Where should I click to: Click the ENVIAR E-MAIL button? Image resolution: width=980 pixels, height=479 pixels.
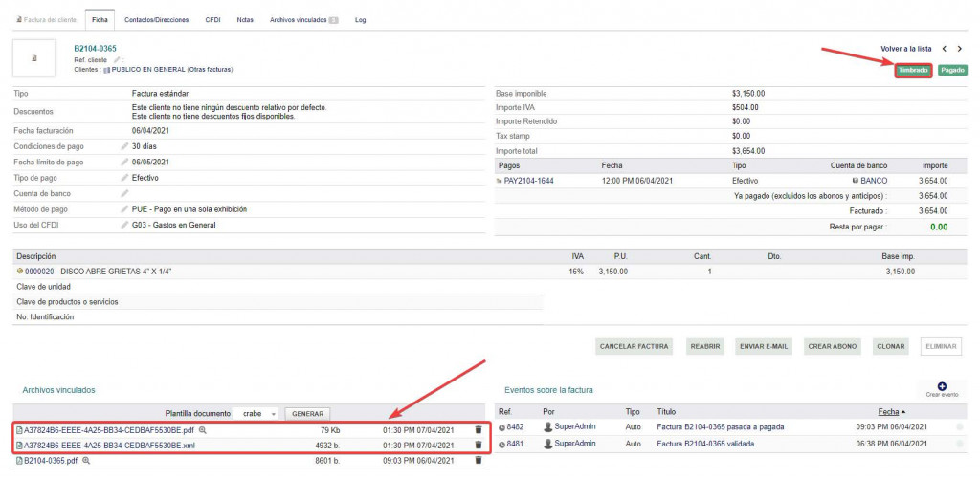coord(764,346)
